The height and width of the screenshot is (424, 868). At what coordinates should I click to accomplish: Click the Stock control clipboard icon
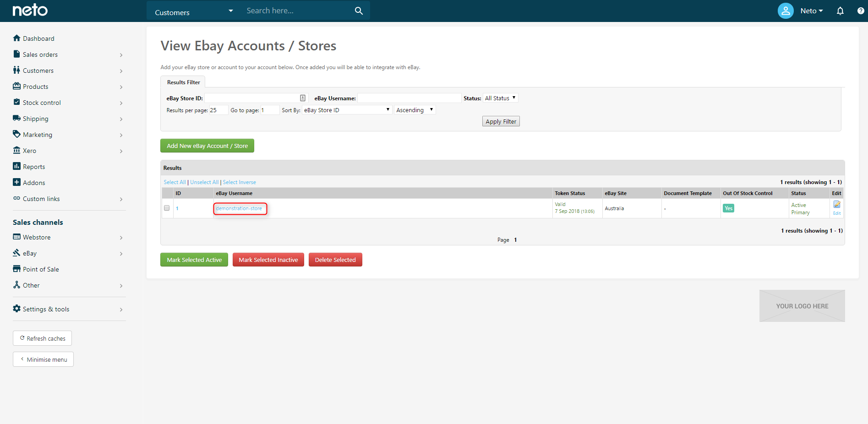17,102
